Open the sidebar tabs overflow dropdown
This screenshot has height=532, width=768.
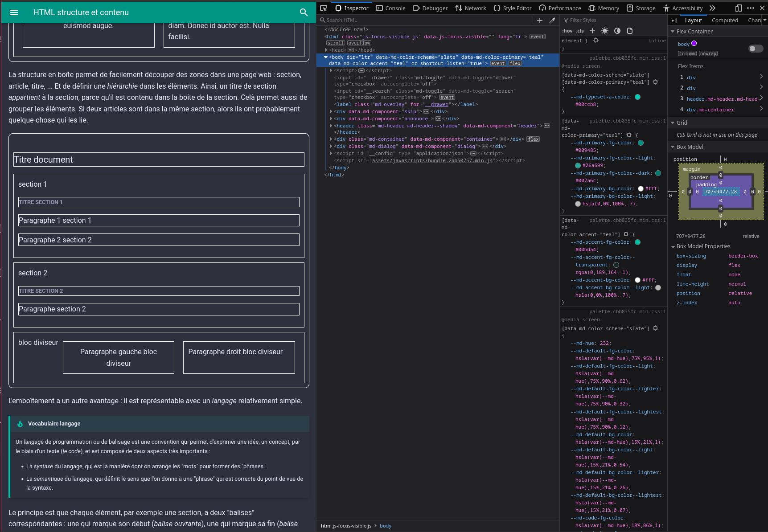pyautogui.click(x=764, y=20)
